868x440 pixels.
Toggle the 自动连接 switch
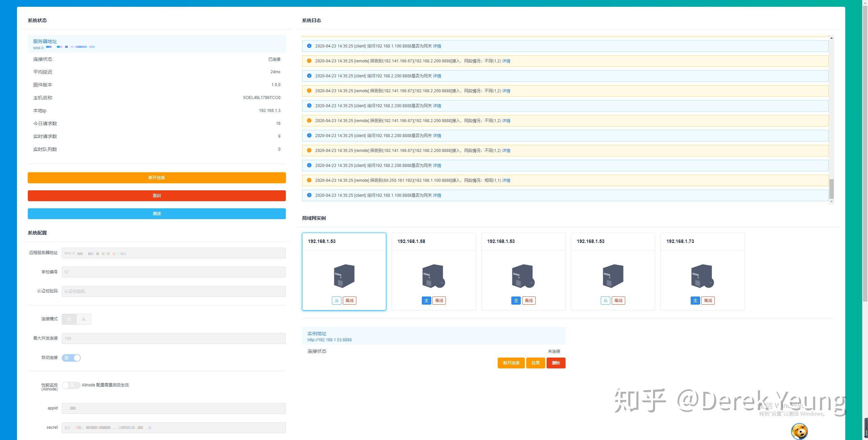(71, 358)
